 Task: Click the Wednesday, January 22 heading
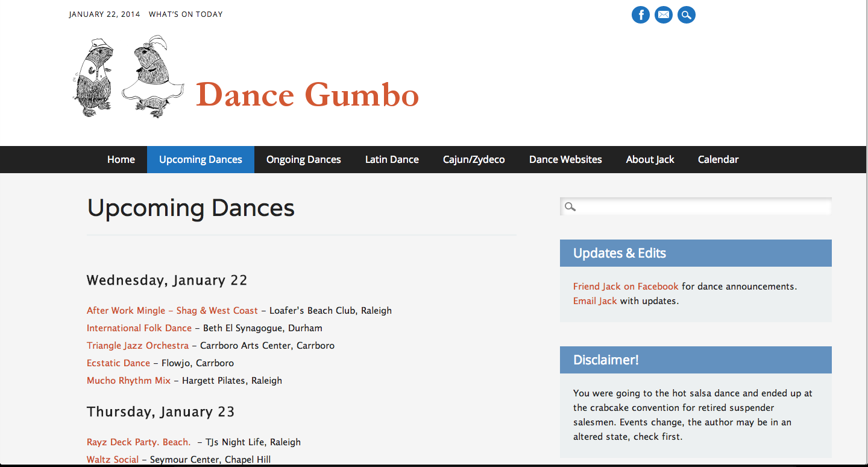(x=167, y=281)
